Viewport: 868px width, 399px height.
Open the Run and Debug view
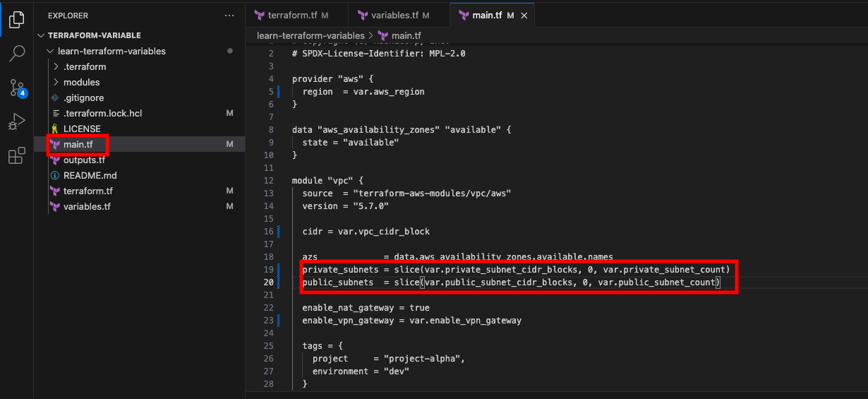[x=17, y=122]
